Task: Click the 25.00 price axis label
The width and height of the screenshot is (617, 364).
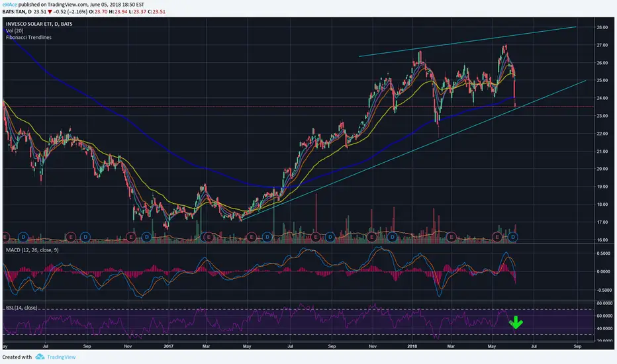Action: point(602,81)
